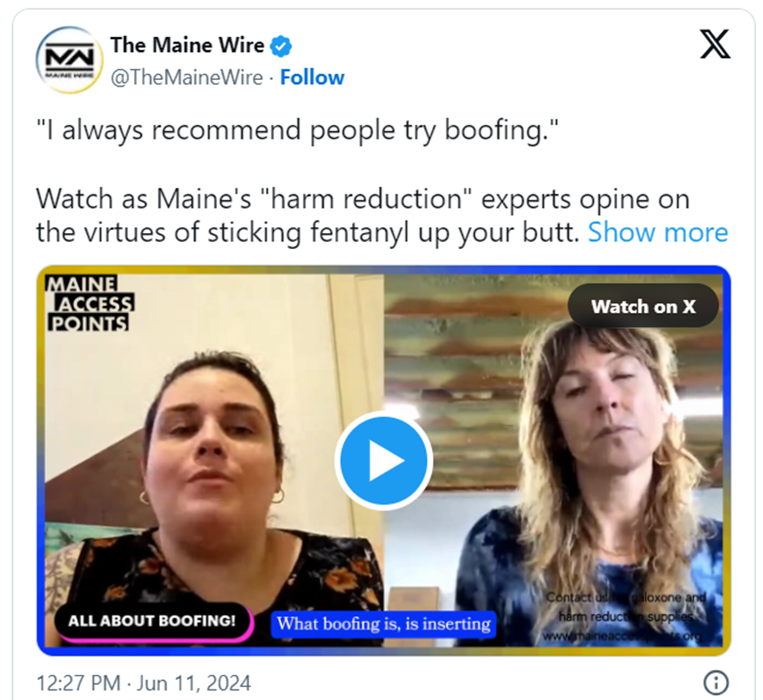Click the @TheMaineWire handle

[x=187, y=78]
